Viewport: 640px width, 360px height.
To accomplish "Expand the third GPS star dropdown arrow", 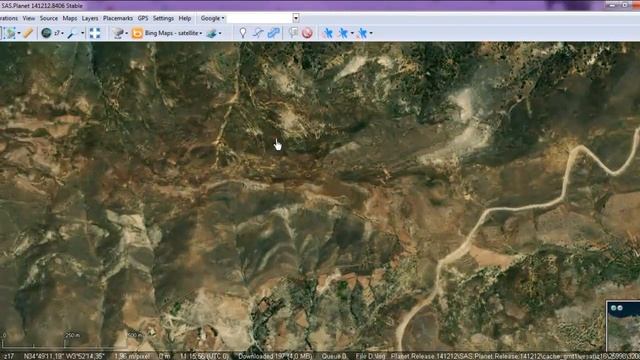I will coord(371,33).
